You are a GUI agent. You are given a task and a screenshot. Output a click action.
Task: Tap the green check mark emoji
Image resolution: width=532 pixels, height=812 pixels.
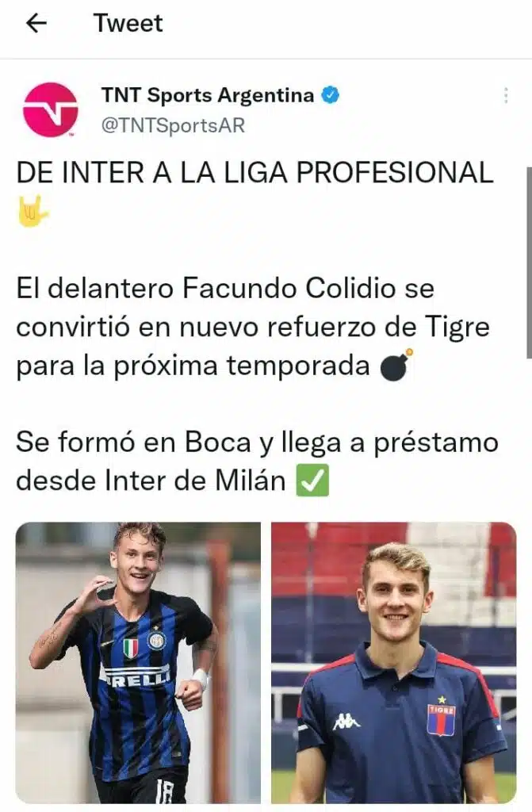coord(312,480)
